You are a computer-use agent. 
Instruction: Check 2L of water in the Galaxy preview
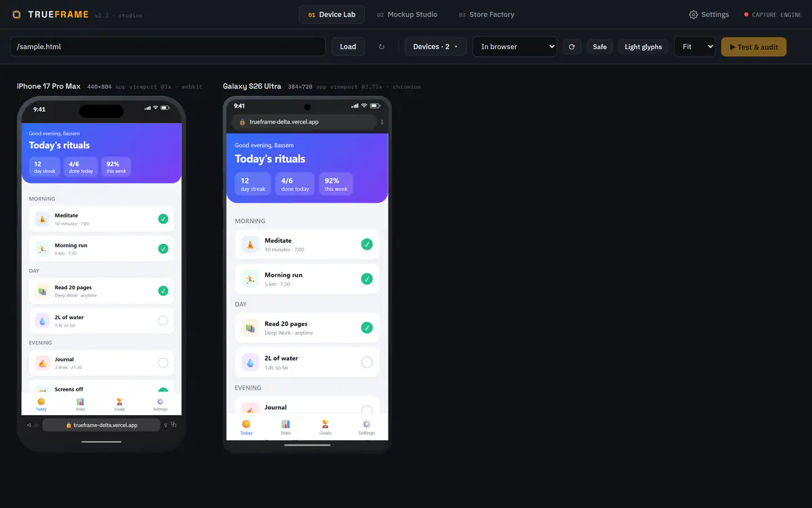coord(367,362)
